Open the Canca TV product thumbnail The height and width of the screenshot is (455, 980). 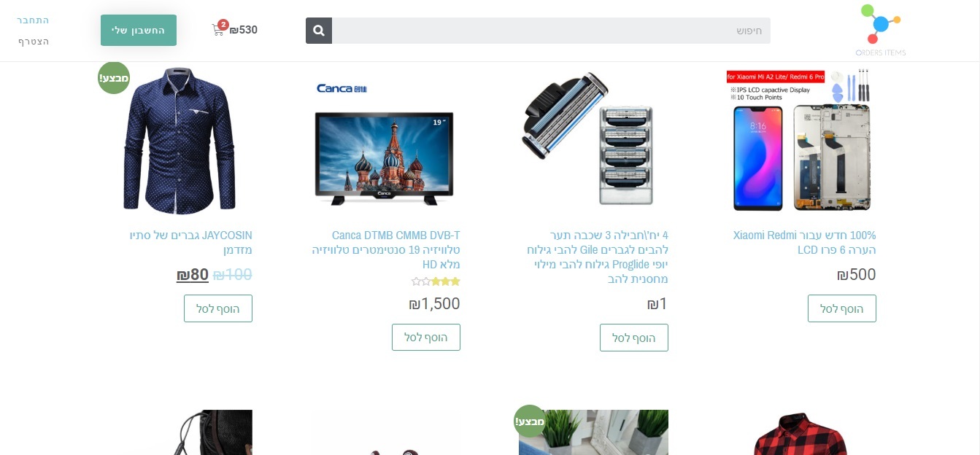[385, 141]
